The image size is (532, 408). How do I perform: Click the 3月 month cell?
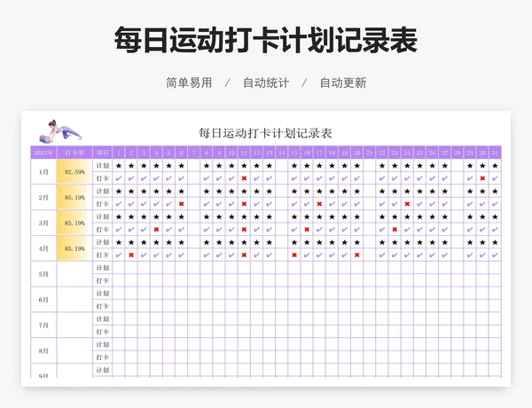click(43, 223)
